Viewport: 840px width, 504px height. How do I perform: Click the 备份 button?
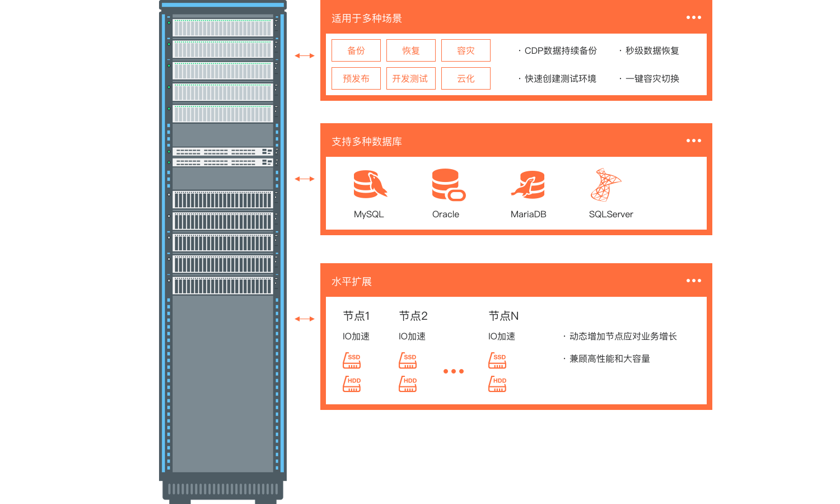point(356,50)
